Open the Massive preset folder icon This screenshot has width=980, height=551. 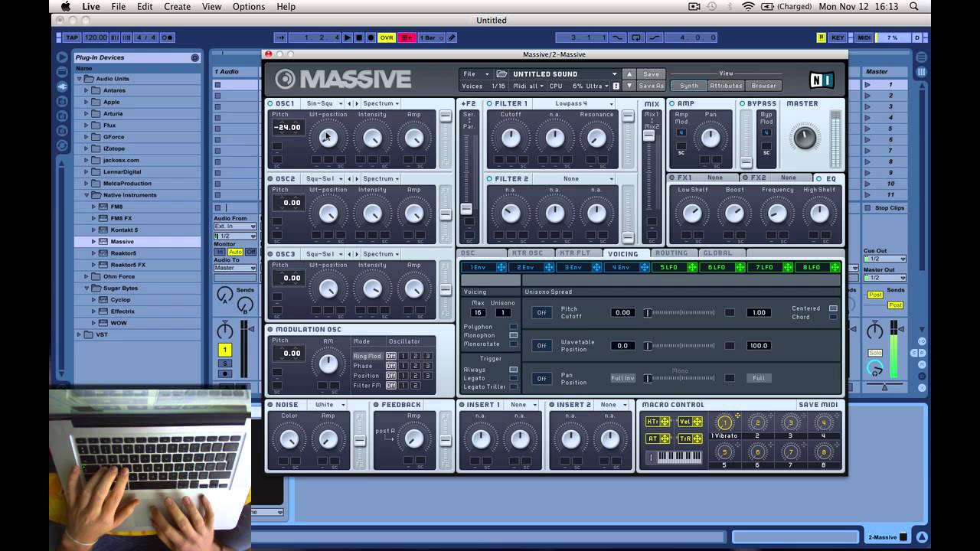click(502, 74)
